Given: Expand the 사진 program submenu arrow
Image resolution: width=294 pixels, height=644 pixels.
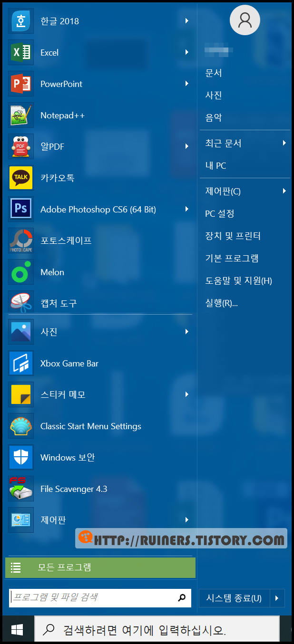Looking at the screenshot, I should [187, 332].
